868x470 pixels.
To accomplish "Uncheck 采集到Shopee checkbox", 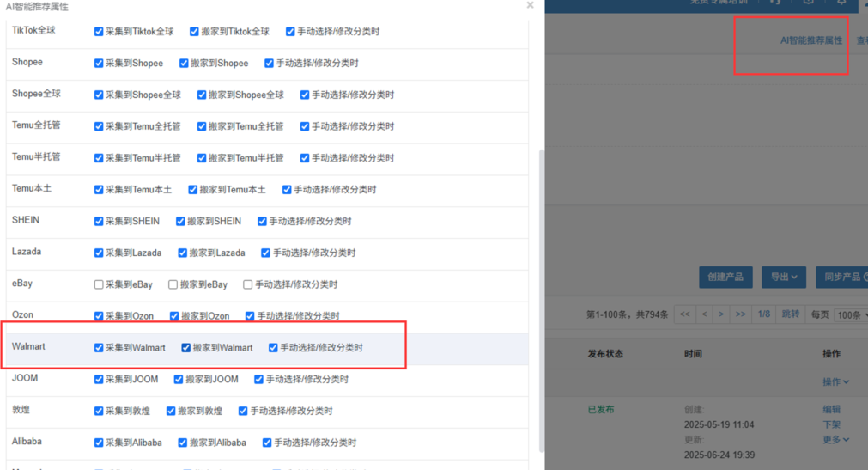I will [99, 64].
